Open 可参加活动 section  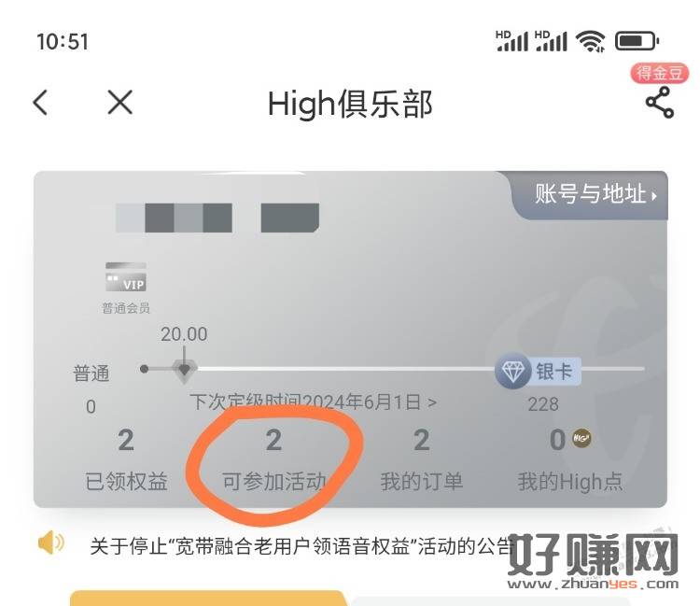click(273, 459)
